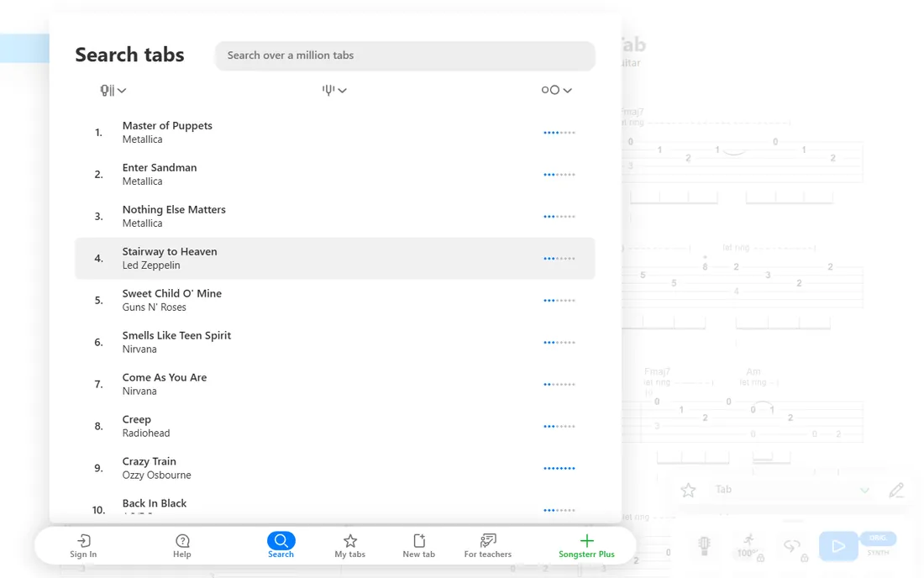Open the guitar instrument selector in player
This screenshot has height=578, width=924.
point(704,545)
